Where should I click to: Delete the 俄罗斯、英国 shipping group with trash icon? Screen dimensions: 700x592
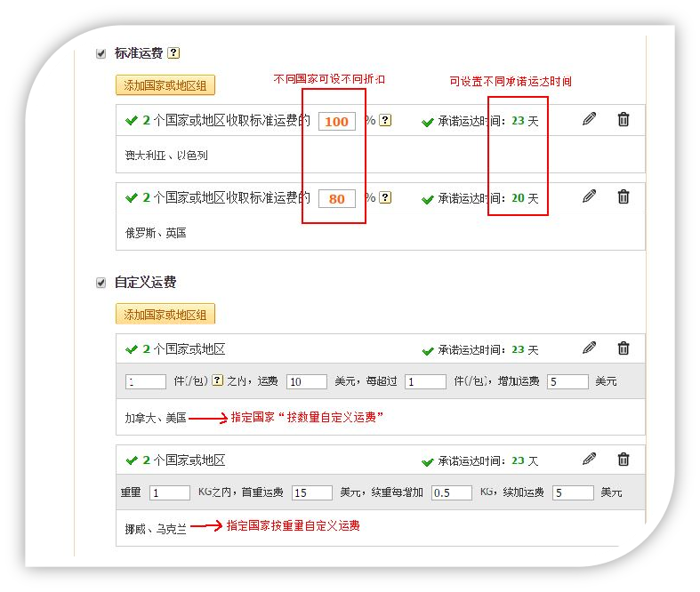click(x=624, y=196)
